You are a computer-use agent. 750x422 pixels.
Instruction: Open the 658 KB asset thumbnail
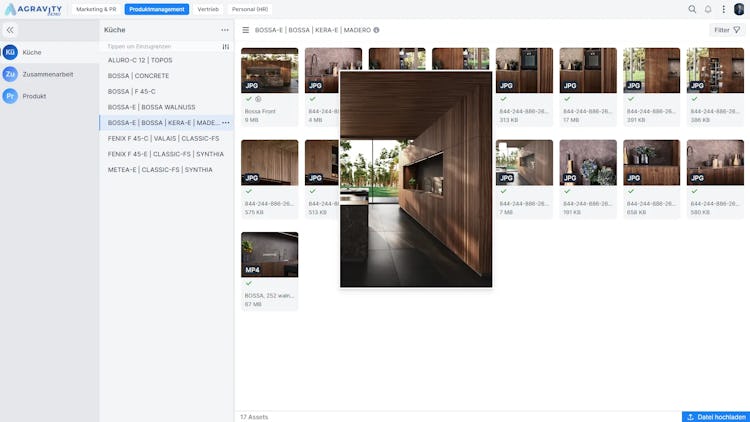[x=651, y=163]
